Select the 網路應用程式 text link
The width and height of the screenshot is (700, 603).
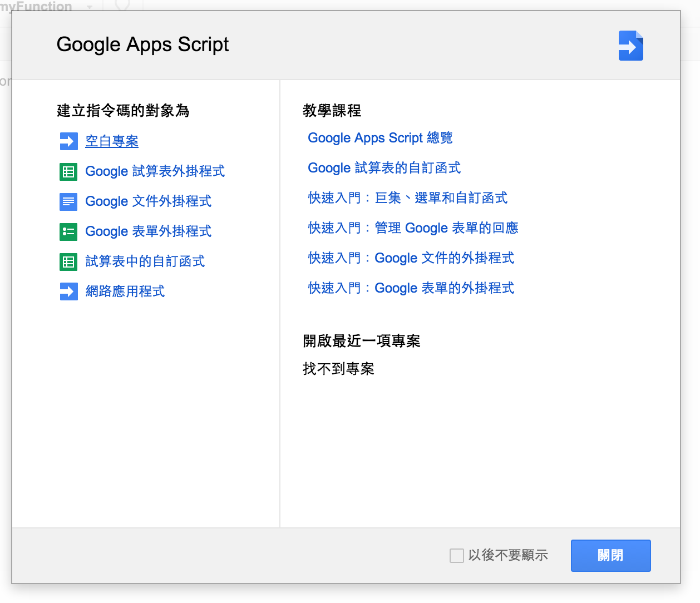tap(125, 291)
